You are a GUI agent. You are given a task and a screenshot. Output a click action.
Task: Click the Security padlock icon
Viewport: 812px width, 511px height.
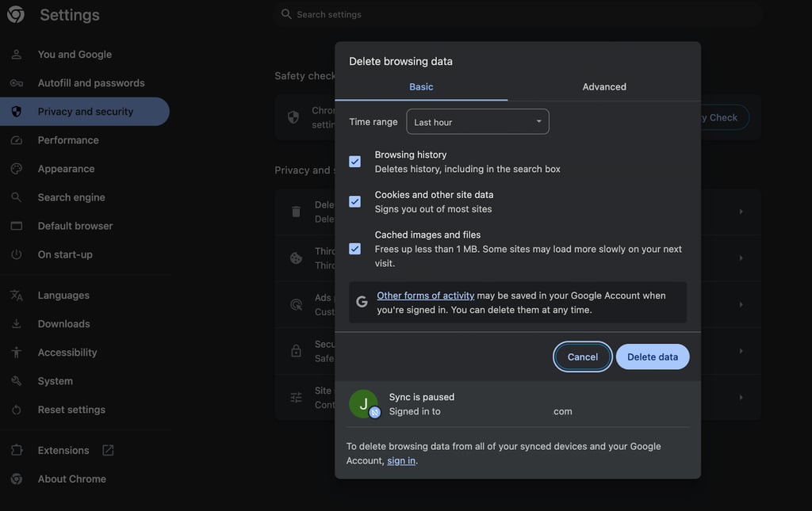[296, 351]
